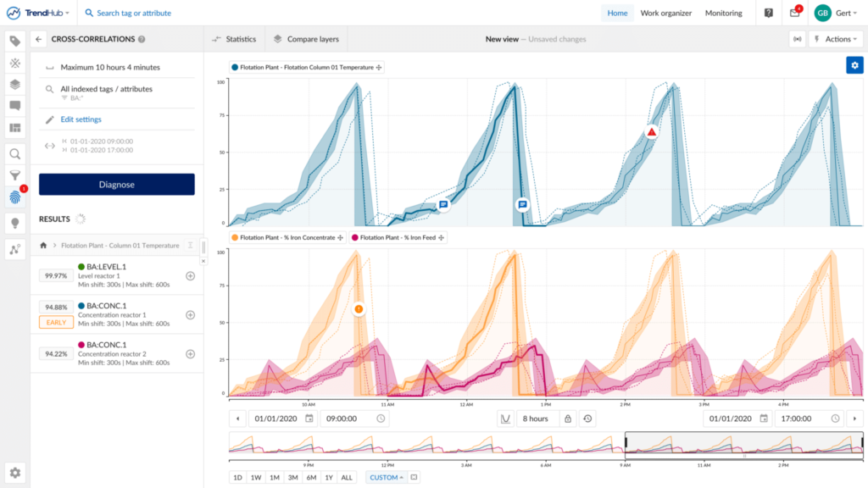Click the 8 hours duration field
The image size is (868, 488).
tap(536, 419)
